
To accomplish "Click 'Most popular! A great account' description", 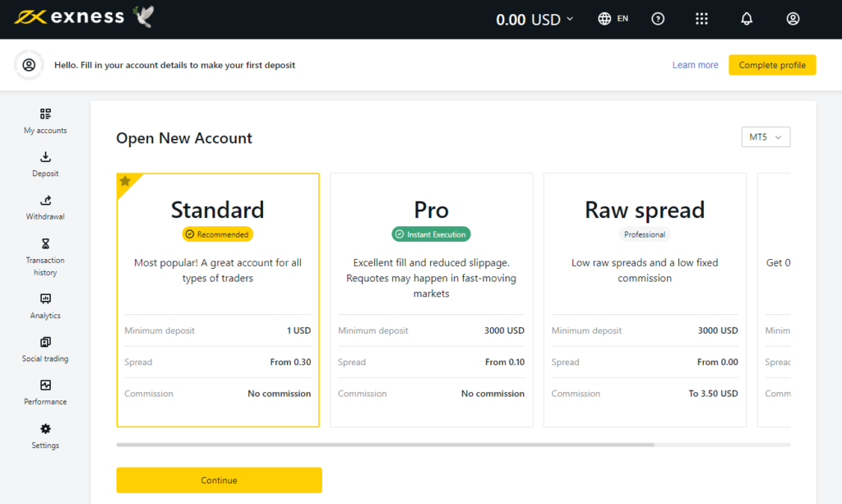I will click(217, 270).
